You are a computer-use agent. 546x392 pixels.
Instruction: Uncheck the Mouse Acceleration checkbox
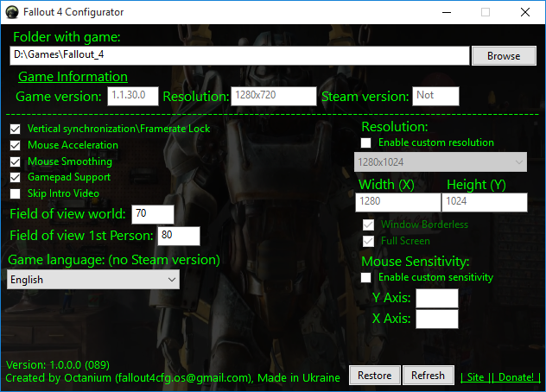[15, 145]
